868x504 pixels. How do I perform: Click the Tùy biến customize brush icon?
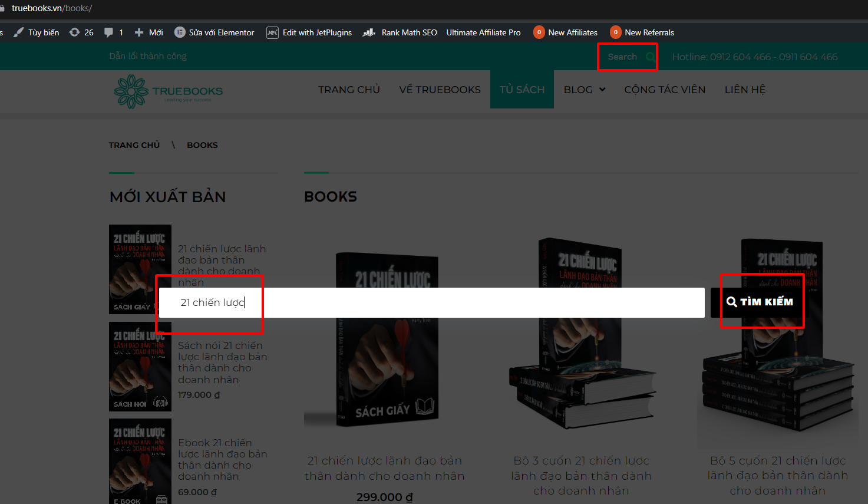coord(19,32)
